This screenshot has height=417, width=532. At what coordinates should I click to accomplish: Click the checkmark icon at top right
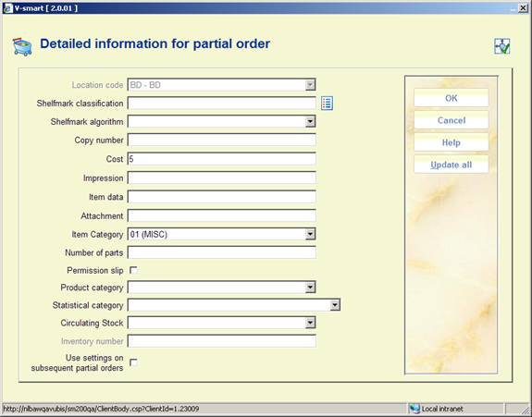click(x=501, y=46)
